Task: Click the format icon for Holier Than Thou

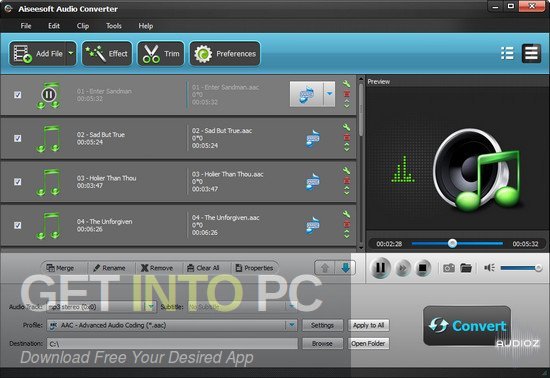Action: [313, 182]
